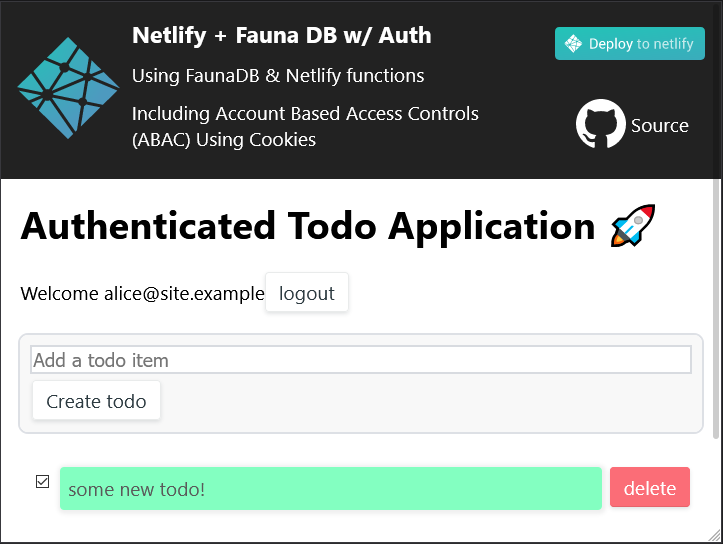Click the vertical page scrollbar
Image resolution: width=723 pixels, height=544 pixels.
click(x=716, y=308)
